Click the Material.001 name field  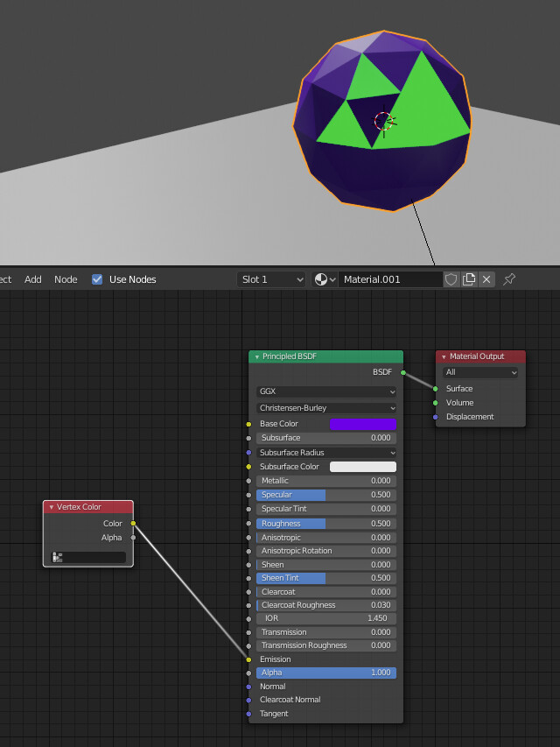(x=390, y=279)
